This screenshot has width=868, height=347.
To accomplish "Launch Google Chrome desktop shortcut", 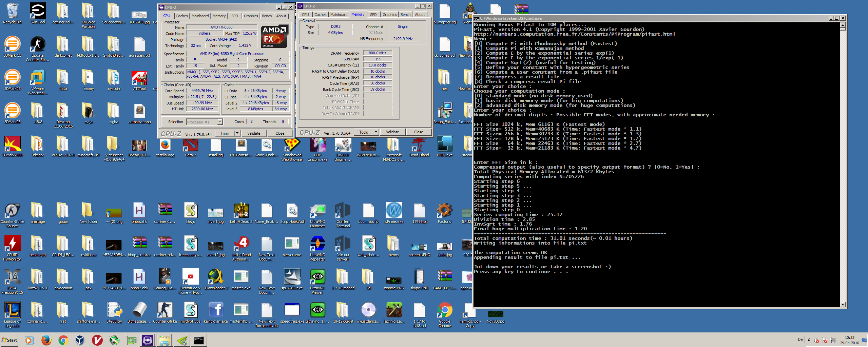I will click(x=445, y=315).
